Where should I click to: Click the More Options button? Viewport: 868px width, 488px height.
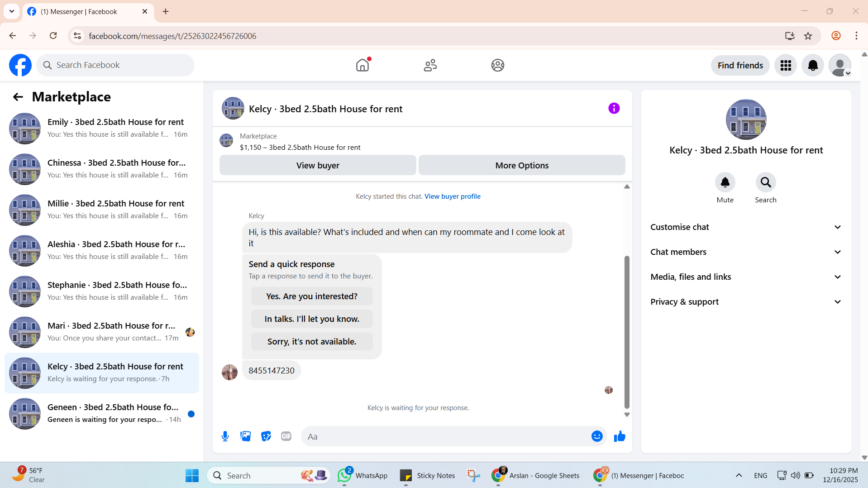coord(522,165)
